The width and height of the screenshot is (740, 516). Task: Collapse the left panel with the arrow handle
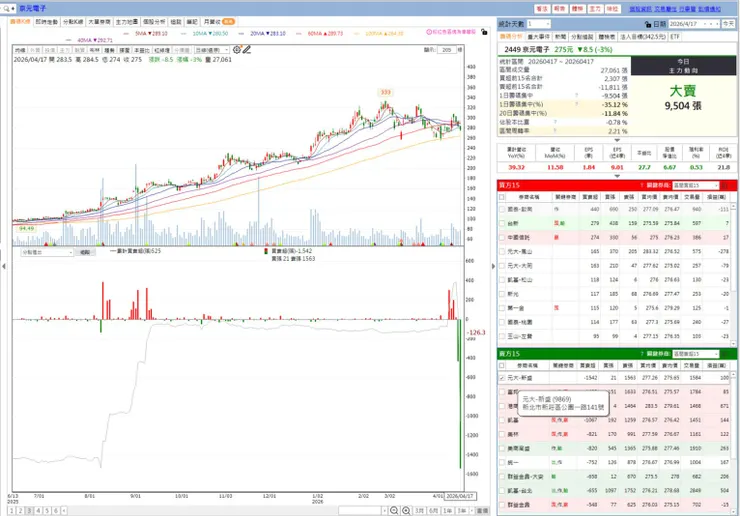pos(4,266)
